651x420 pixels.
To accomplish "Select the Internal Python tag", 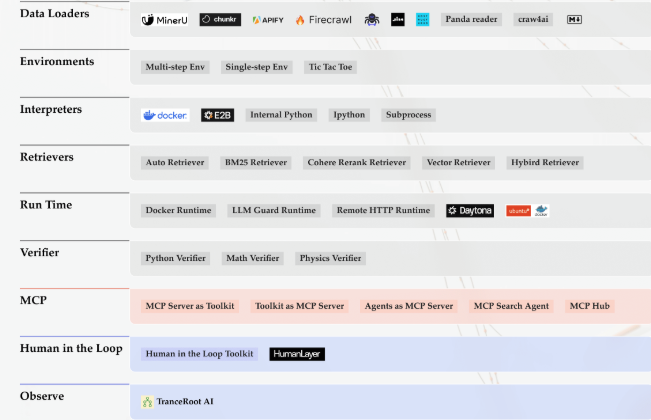I will pyautogui.click(x=281, y=115).
